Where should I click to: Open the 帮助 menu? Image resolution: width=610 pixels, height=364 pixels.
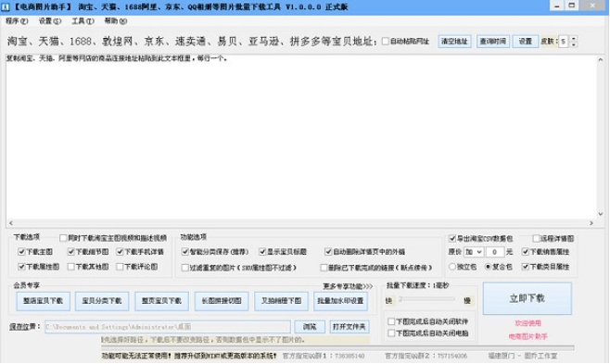[116, 21]
